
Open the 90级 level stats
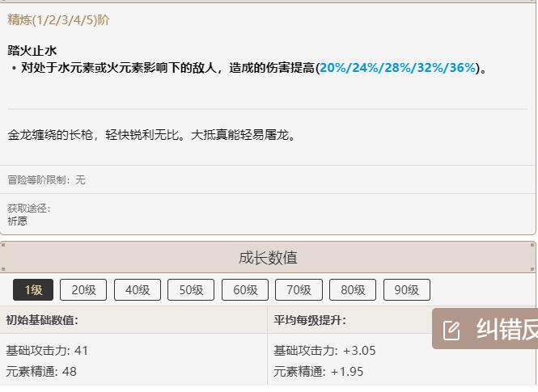(407, 290)
